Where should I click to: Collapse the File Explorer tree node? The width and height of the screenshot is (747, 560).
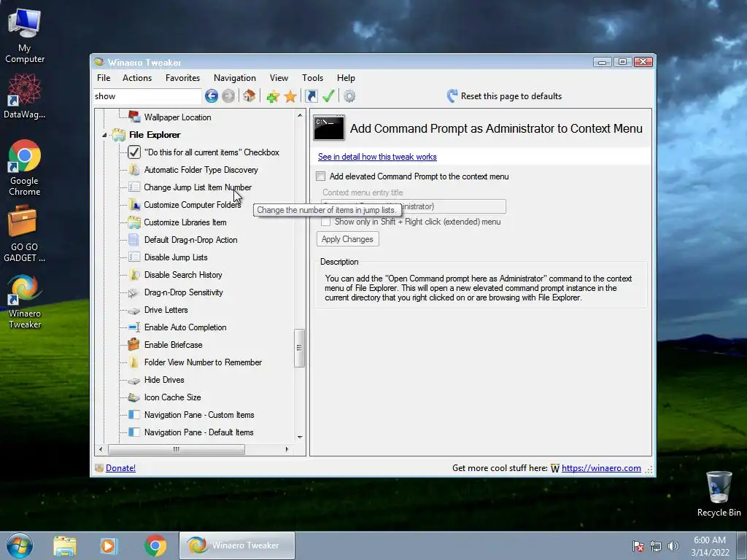click(x=104, y=135)
